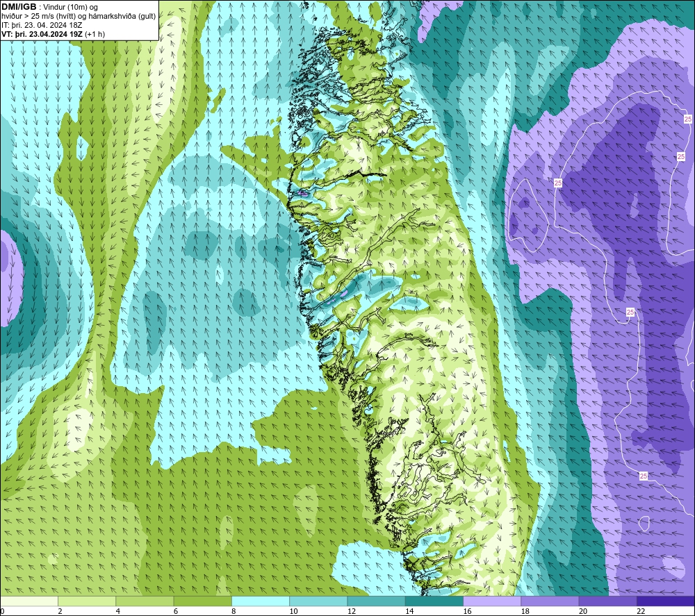
Task: Click the legend scale label "16"
Action: tap(467, 612)
